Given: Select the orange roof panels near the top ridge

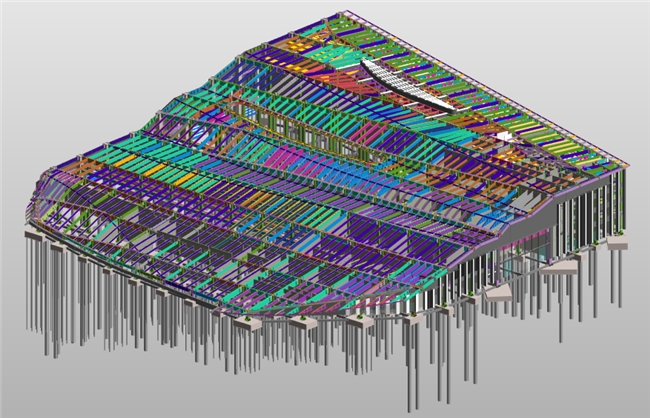Looking at the screenshot, I should (x=300, y=47).
